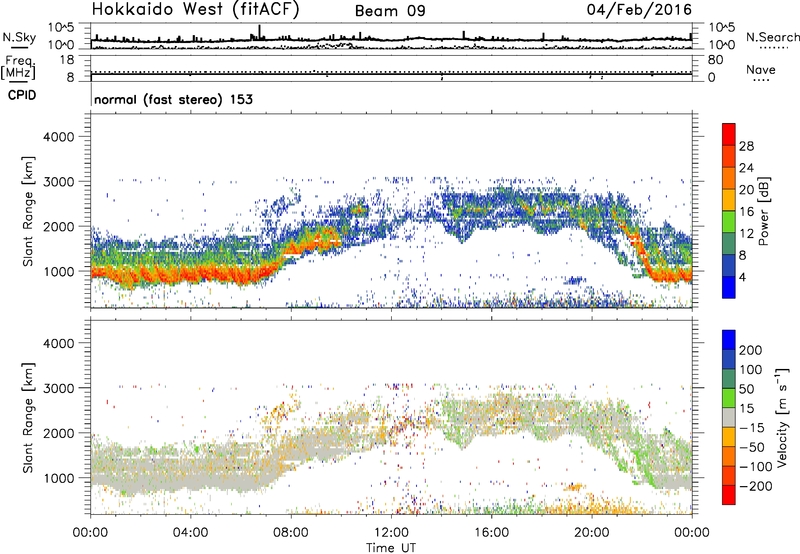Viewport: 800px width, 554px height.
Task: Click the 'N.Sky' legend label
Action: pos(19,37)
